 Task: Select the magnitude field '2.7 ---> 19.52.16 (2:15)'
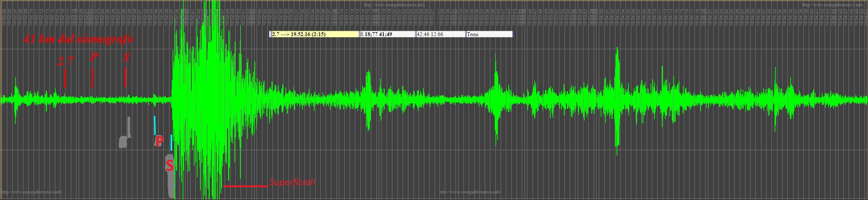[x=315, y=34]
